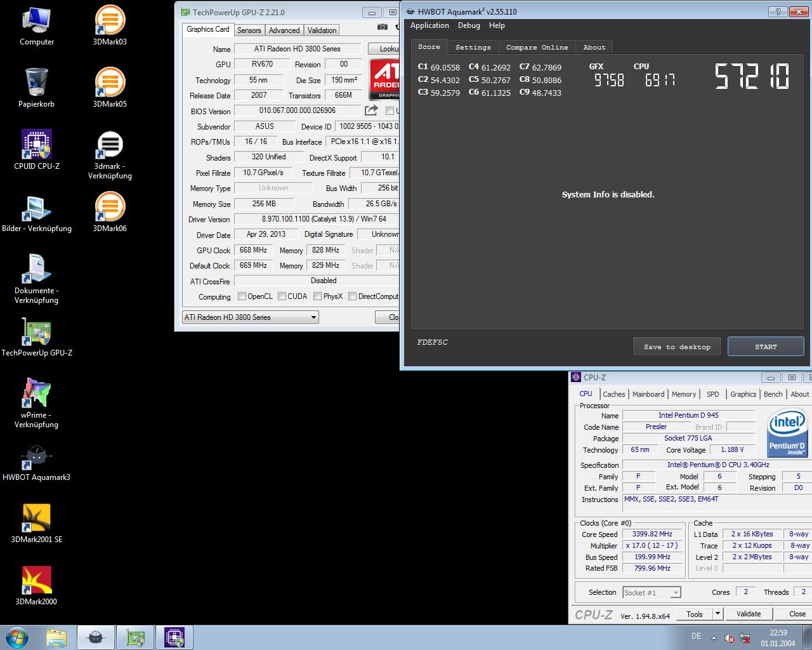Select the 3DMark06 desktop icon
Viewport: 812px width, 650px height.
coord(110,213)
